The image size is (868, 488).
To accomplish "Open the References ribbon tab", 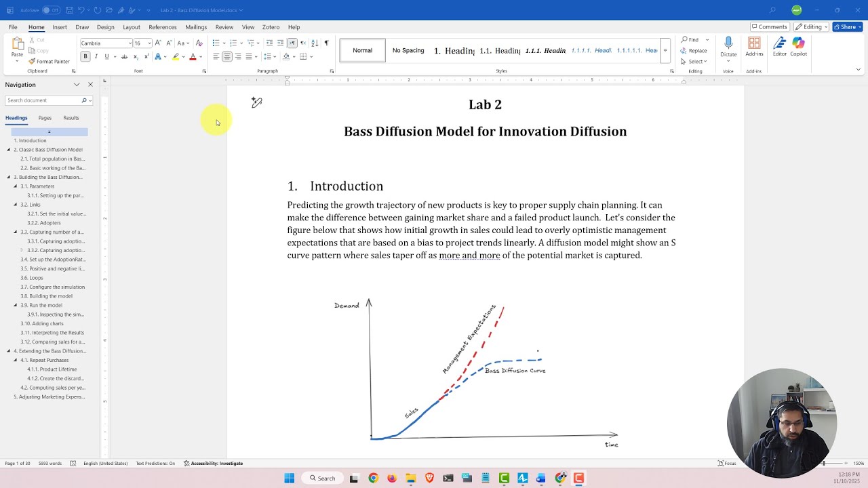I will coord(163,27).
